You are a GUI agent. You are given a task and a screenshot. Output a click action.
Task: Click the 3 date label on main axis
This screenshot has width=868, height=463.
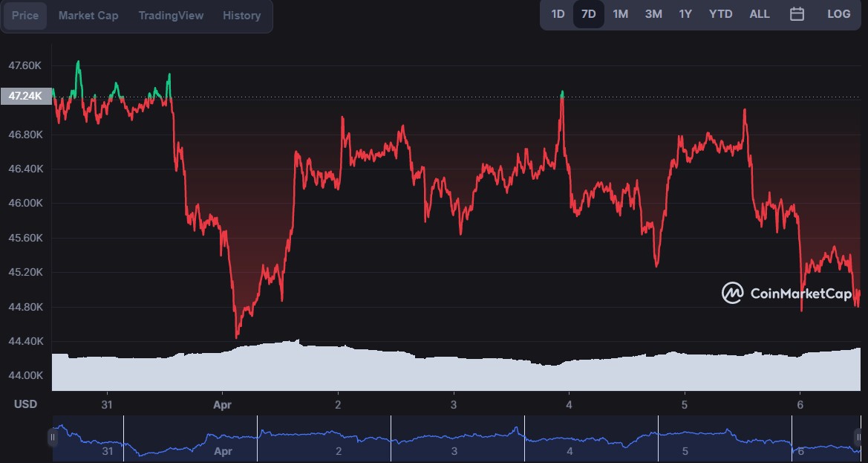[x=454, y=404]
